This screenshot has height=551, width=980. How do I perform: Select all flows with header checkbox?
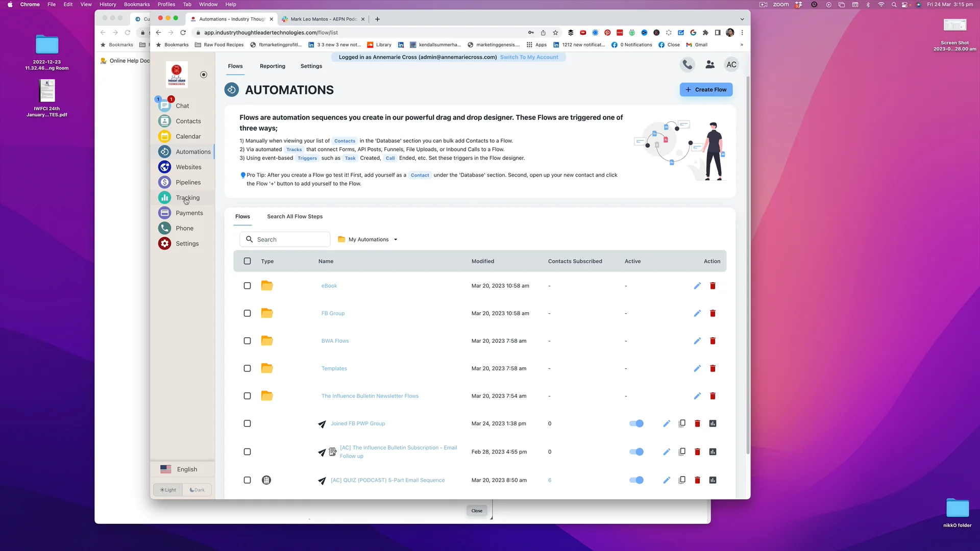(247, 261)
